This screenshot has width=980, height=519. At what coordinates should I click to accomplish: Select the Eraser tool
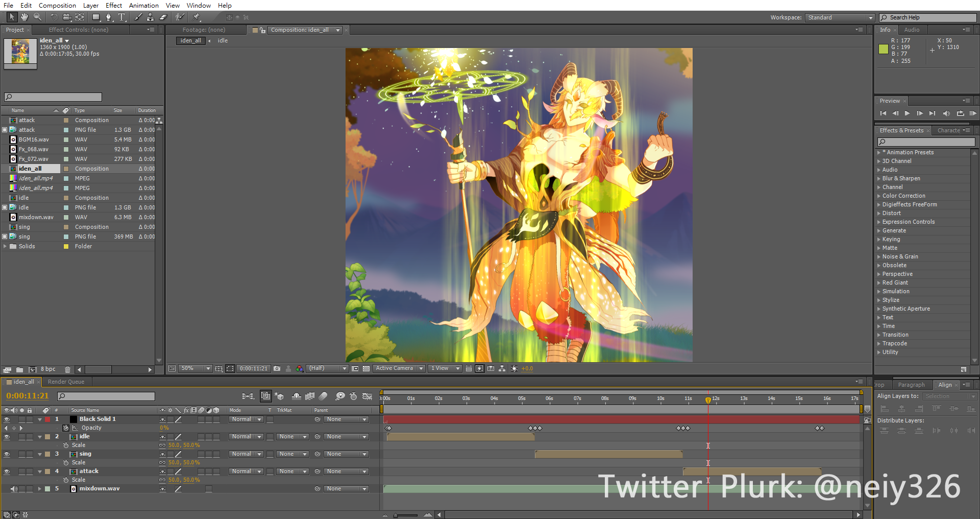(x=163, y=17)
